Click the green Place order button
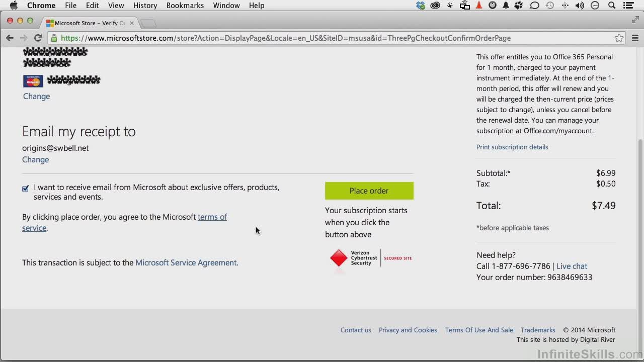644x362 pixels. [x=369, y=191]
